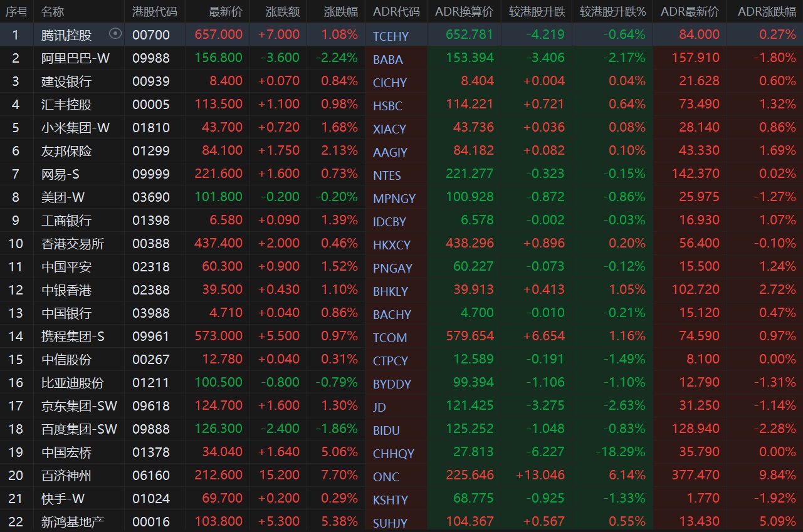The height and width of the screenshot is (532, 803).
Task: Open the TCEHY ADR code link
Action: point(391,36)
